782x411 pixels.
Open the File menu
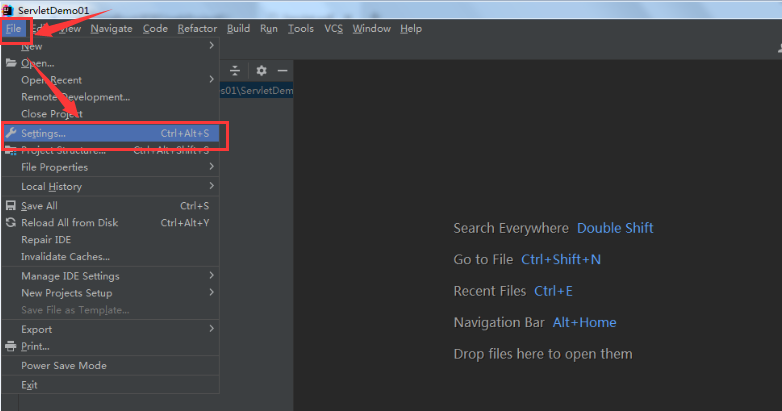13,29
